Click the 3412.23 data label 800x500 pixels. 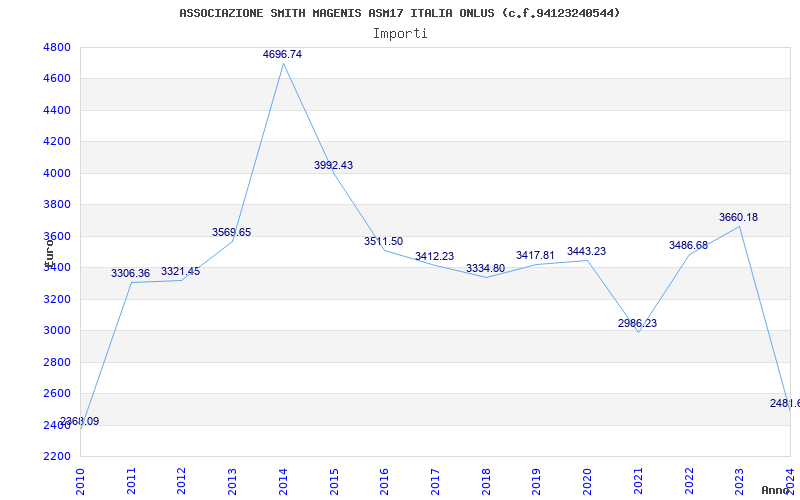click(x=434, y=256)
